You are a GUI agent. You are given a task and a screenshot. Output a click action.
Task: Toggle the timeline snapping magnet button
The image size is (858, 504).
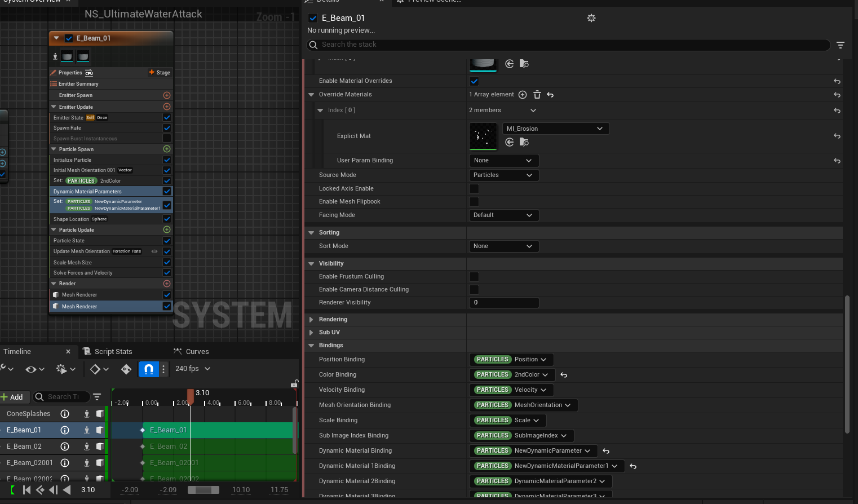[148, 369]
